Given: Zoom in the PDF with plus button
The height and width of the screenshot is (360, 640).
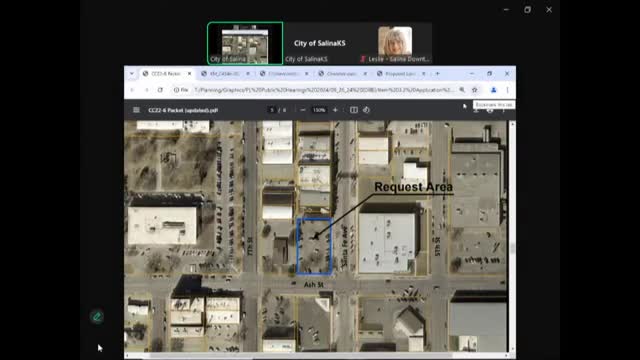Looking at the screenshot, I should point(335,110).
